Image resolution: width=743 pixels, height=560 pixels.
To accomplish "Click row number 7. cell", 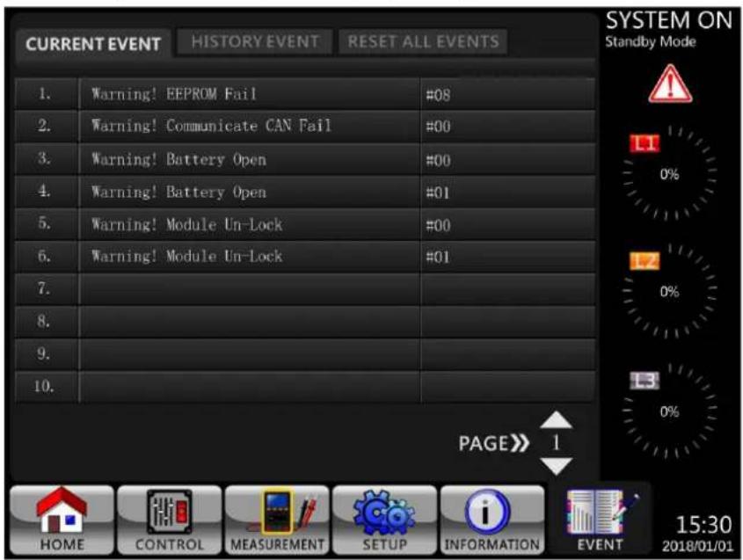I will [47, 288].
